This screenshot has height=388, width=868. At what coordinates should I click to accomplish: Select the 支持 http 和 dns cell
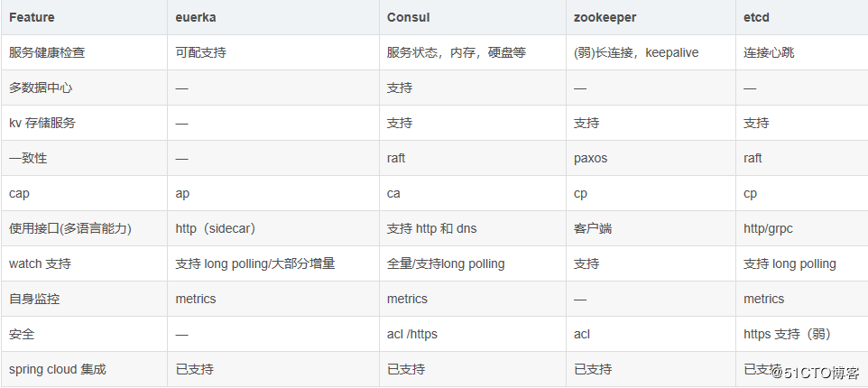[431, 228]
